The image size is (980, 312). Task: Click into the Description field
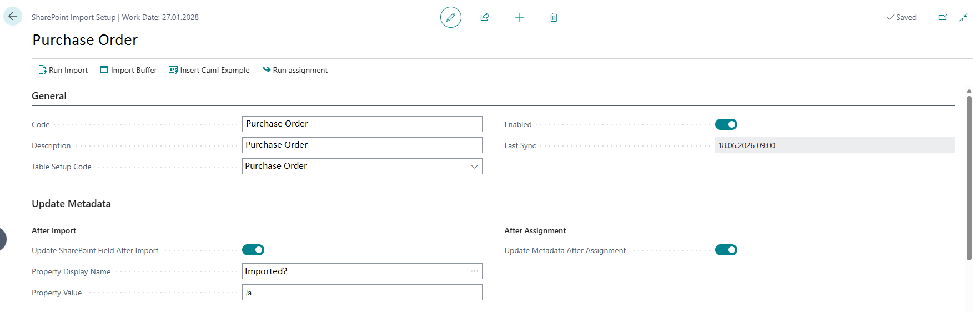(362, 145)
